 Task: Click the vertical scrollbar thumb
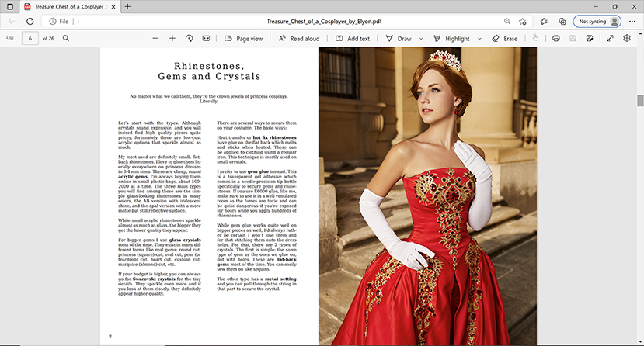tap(640, 100)
